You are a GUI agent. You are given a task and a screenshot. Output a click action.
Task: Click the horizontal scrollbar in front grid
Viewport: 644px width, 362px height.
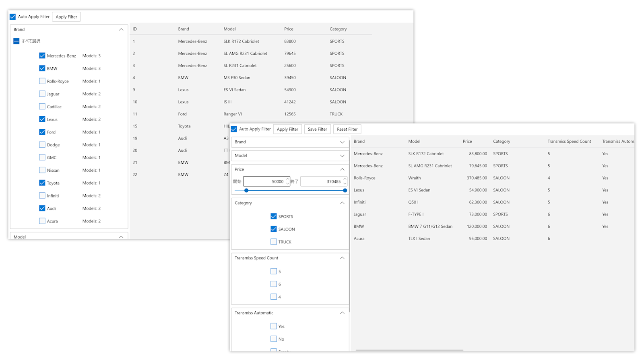click(409, 350)
